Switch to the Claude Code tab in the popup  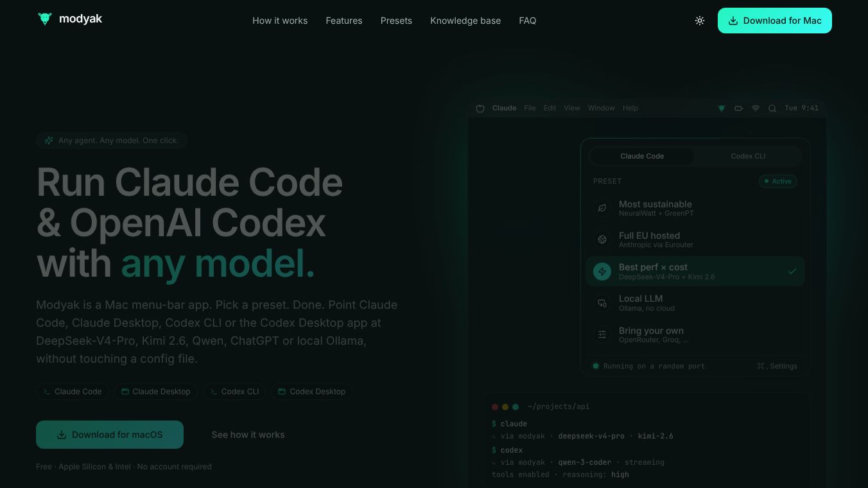642,156
